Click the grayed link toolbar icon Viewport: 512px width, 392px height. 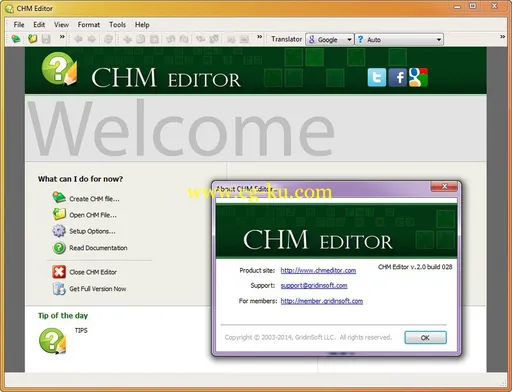click(x=200, y=39)
